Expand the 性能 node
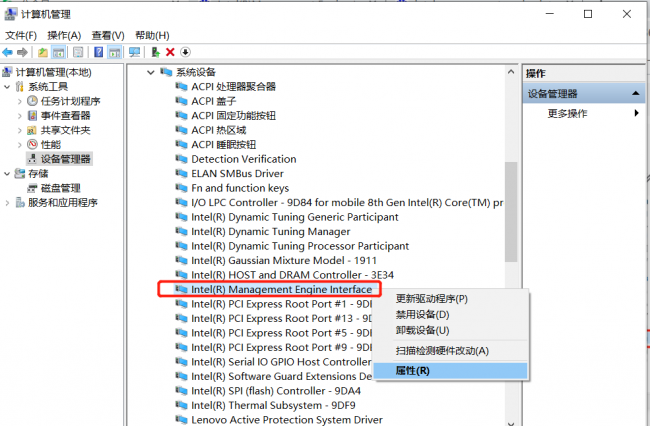 (19, 145)
